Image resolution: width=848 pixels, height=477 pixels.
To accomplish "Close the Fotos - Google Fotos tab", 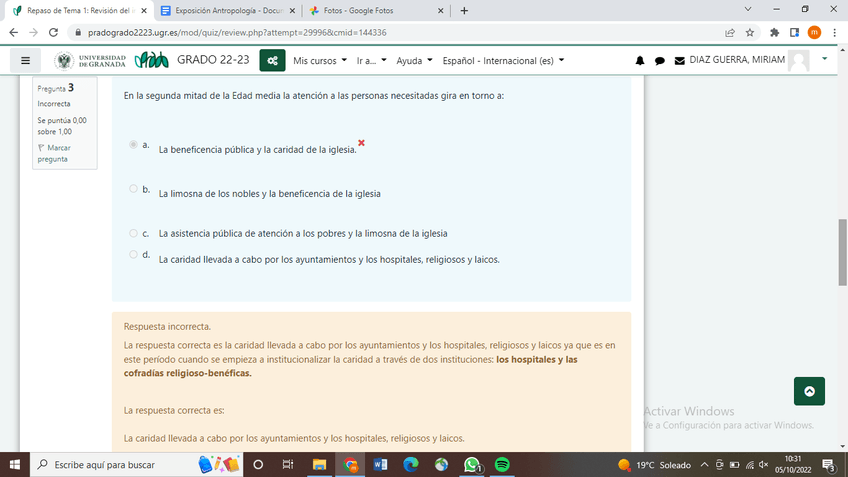I will (x=440, y=10).
